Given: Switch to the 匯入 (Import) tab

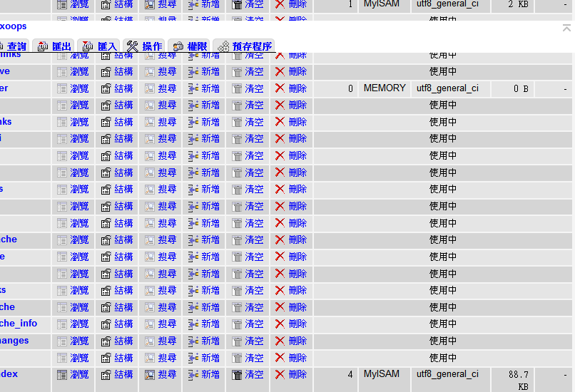Looking at the screenshot, I should 100,46.
